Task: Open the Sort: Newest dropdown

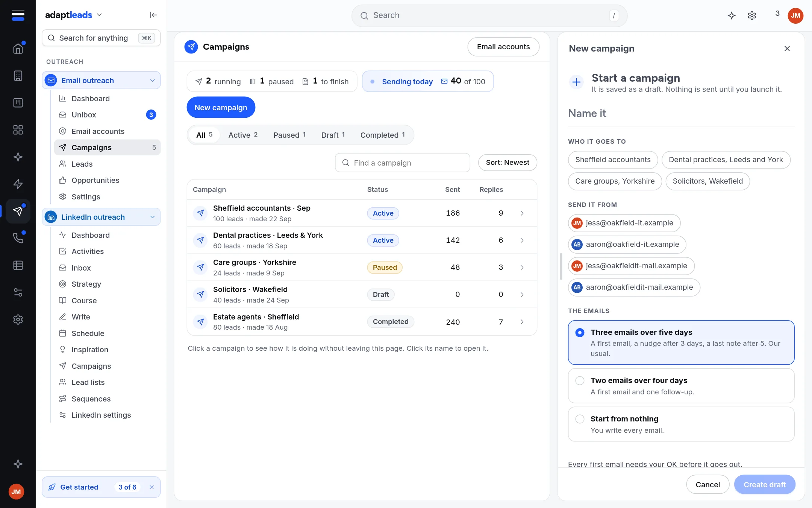Action: click(x=507, y=163)
